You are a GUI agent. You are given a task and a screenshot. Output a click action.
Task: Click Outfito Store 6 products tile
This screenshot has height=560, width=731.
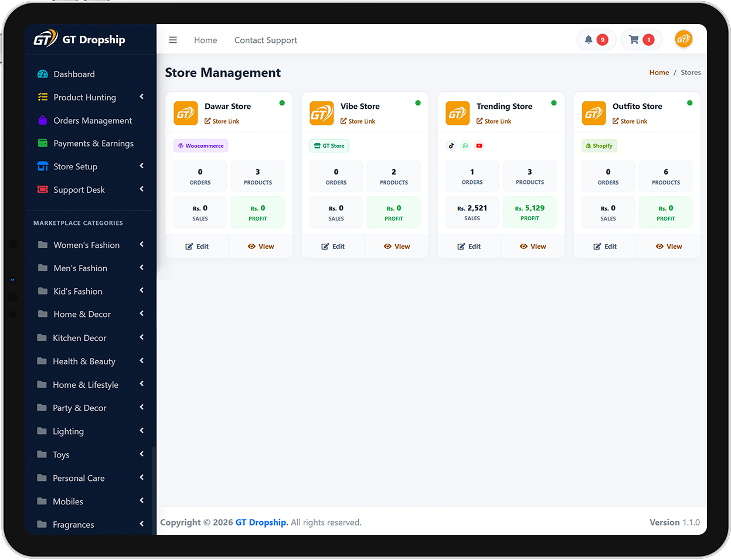(x=666, y=176)
